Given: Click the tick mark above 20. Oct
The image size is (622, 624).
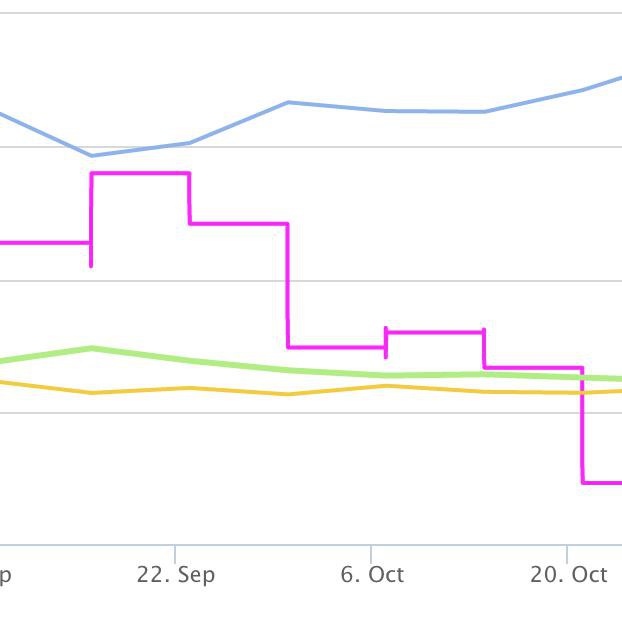Looking at the screenshot, I should coord(567,553).
